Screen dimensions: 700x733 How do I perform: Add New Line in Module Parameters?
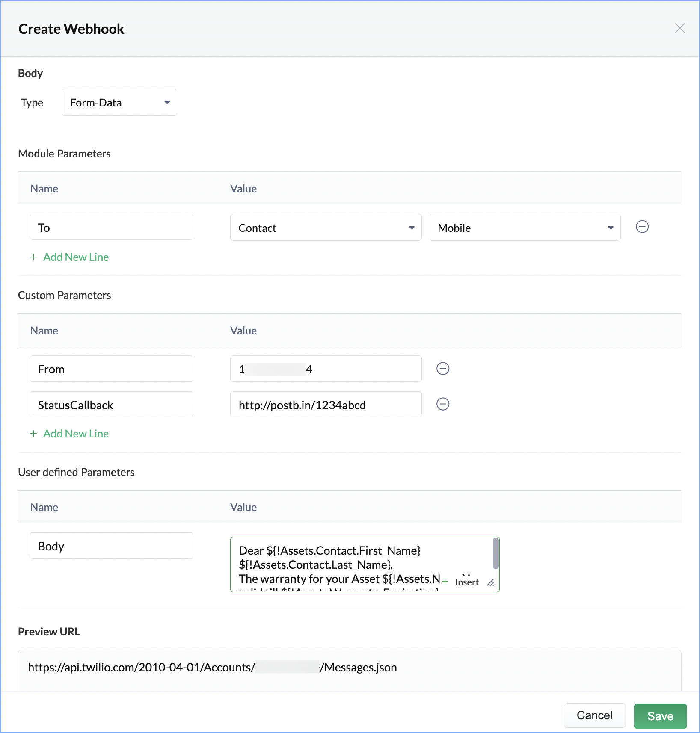pos(76,257)
